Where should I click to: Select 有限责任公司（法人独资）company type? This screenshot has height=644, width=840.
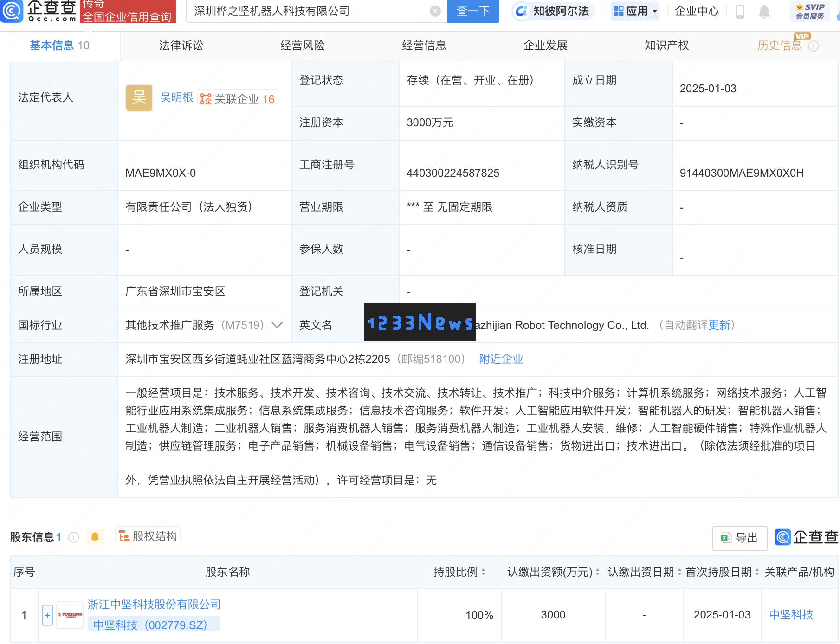pyautogui.click(x=189, y=207)
